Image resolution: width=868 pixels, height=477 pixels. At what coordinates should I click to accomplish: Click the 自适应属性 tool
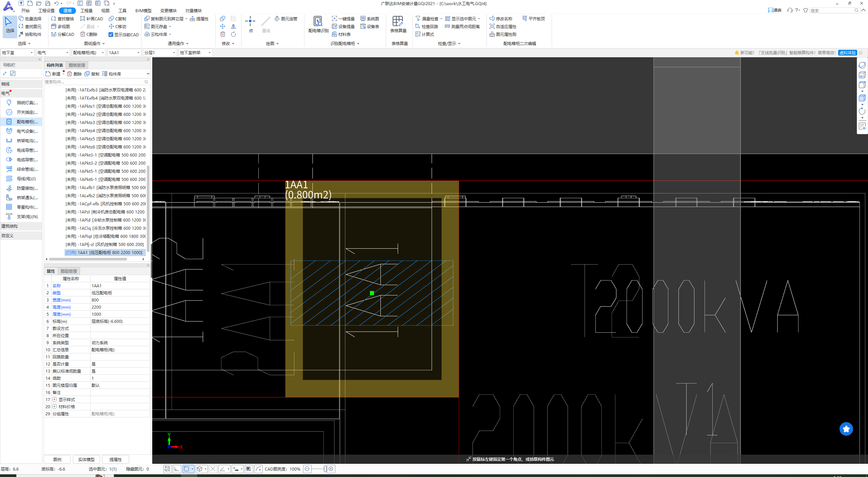[503, 26]
